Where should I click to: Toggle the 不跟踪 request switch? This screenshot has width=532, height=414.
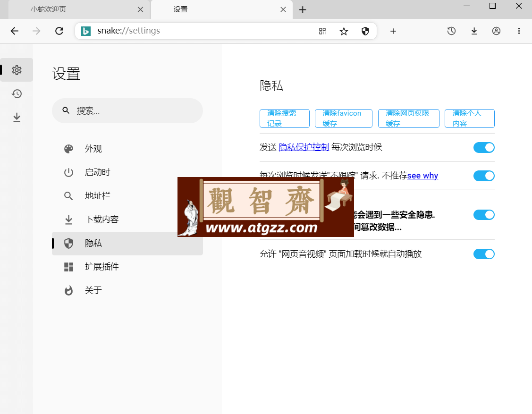(484, 176)
